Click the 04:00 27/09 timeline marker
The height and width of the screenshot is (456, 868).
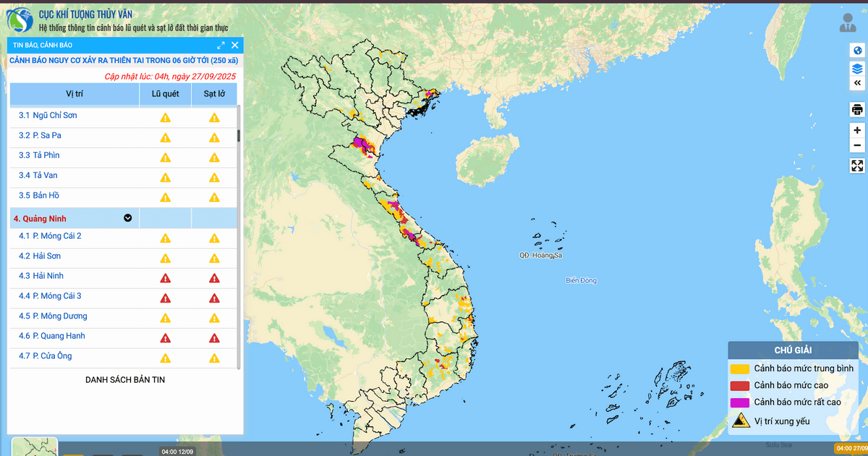pos(851,449)
